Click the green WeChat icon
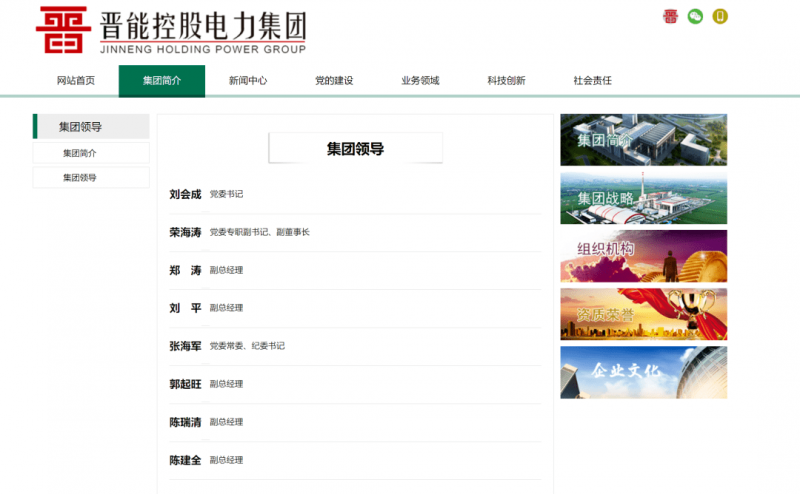 pos(695,16)
